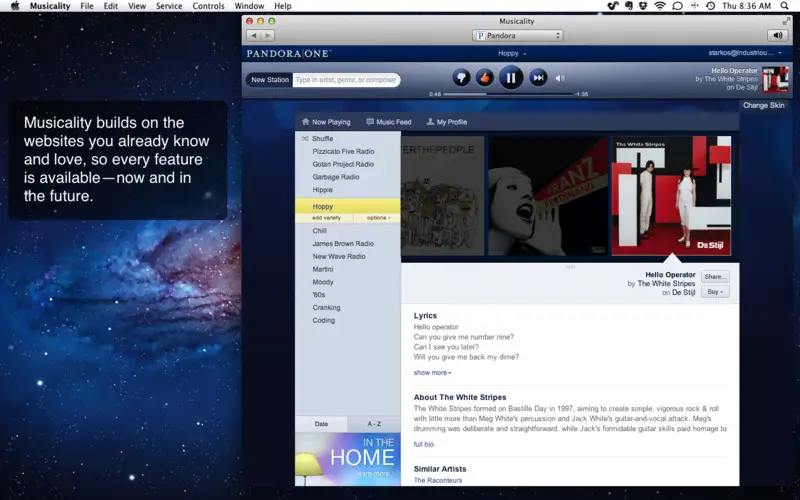Sort stations A - Z

(374, 424)
